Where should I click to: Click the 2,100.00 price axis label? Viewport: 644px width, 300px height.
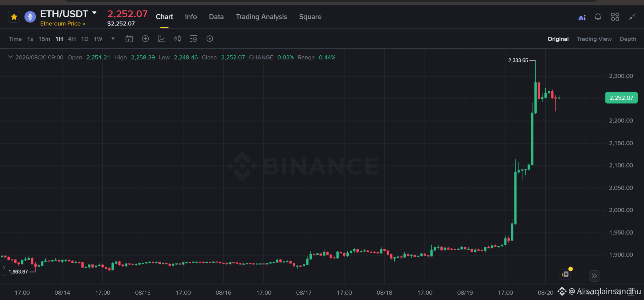coord(621,165)
